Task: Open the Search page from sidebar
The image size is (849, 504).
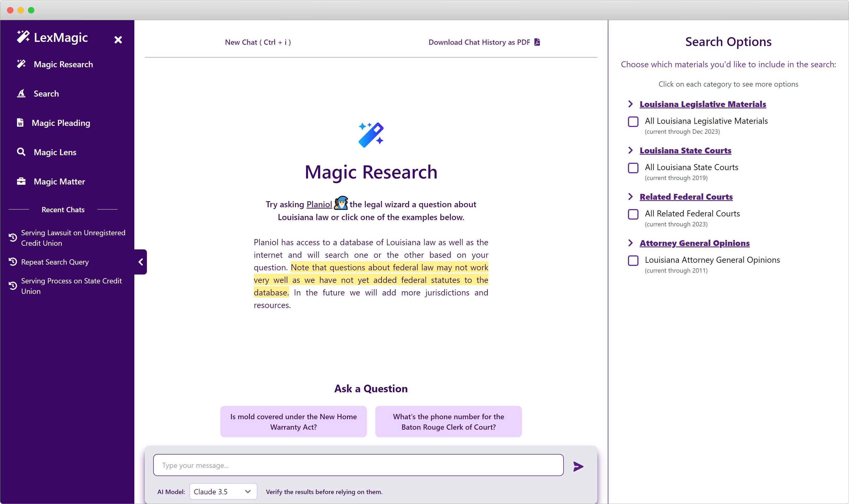Action: 46,93
